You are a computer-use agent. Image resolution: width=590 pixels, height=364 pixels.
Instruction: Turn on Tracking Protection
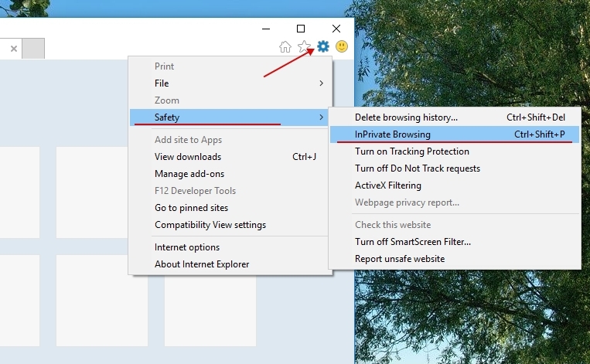click(455, 151)
